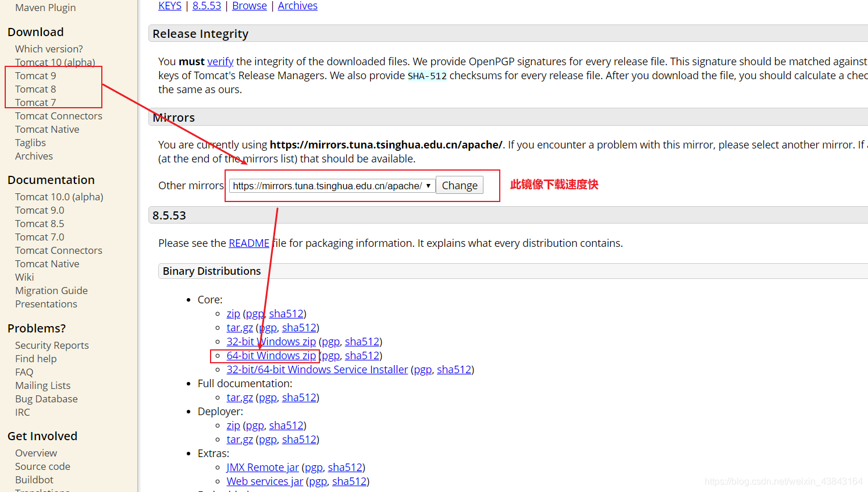Open pgp for Full documentation tar.gz

coord(268,398)
